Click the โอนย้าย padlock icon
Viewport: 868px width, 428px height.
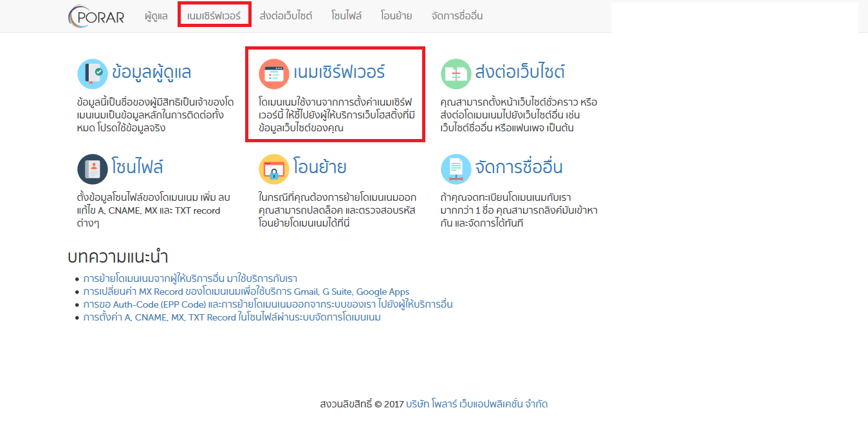274,169
